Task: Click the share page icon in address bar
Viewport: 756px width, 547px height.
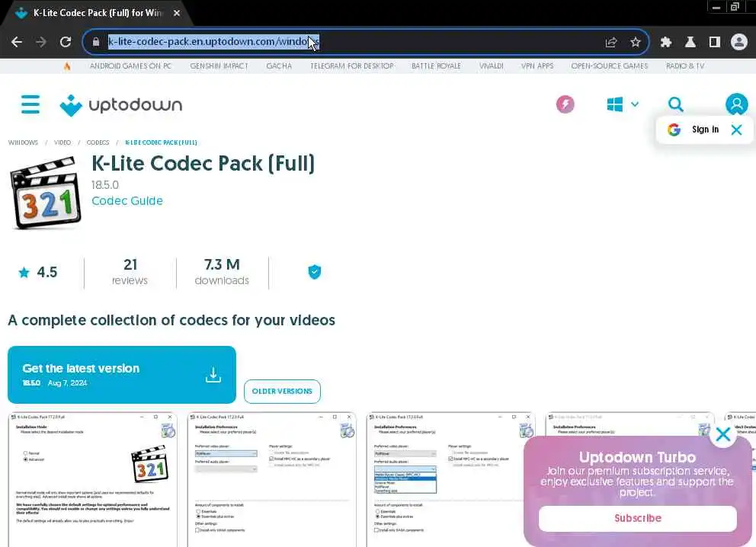Action: coord(611,42)
